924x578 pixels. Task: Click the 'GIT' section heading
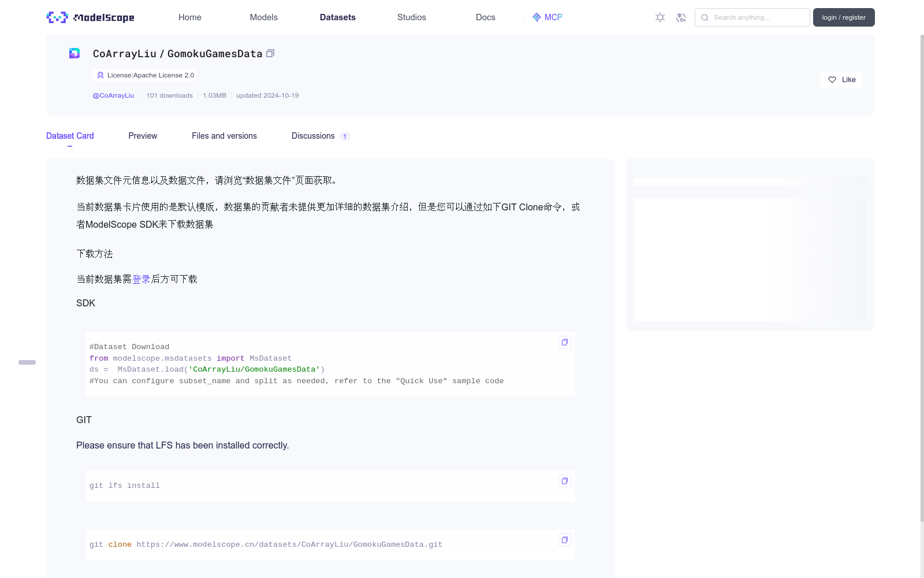[84, 420]
